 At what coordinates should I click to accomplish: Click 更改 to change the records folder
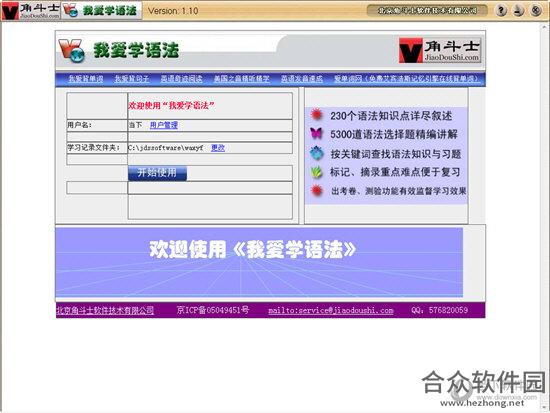coord(218,148)
